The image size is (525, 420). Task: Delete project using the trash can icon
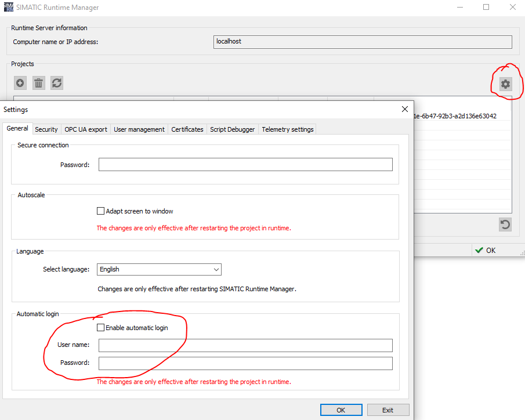[x=38, y=83]
